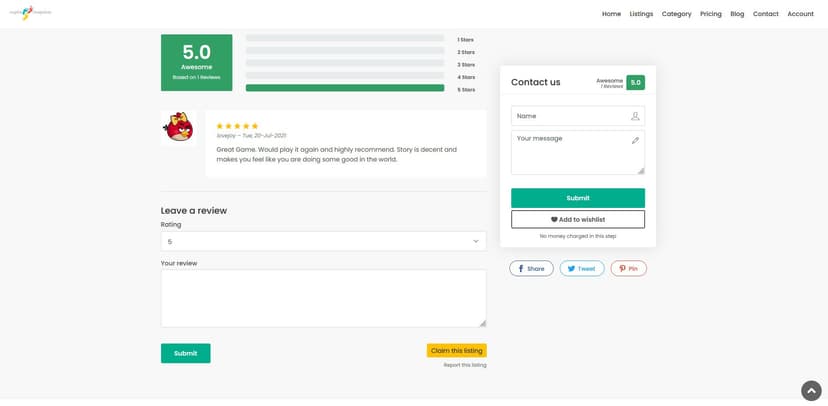Submit the review with green button
The image size is (828, 406).
tap(185, 353)
